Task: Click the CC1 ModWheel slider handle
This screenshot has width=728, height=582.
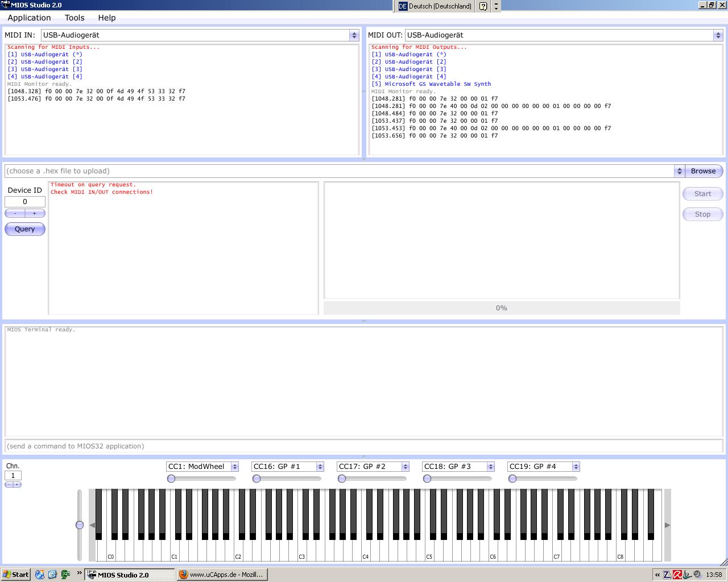Action: pos(171,479)
